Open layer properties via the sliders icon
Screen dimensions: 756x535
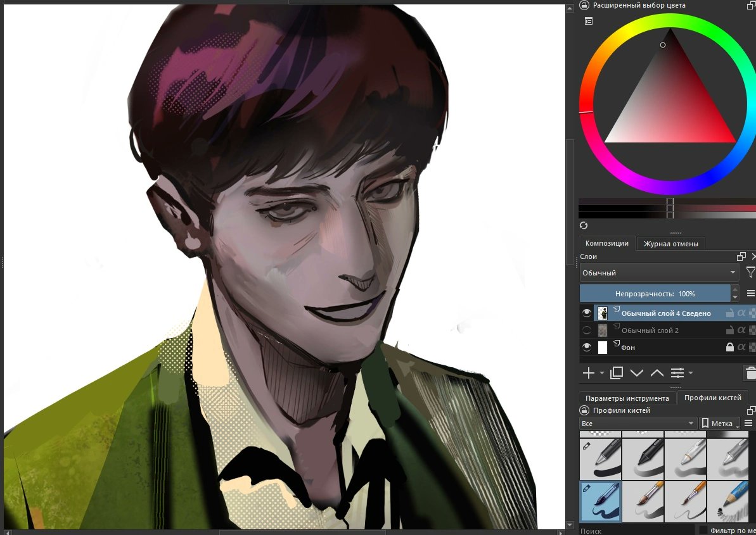coord(679,373)
